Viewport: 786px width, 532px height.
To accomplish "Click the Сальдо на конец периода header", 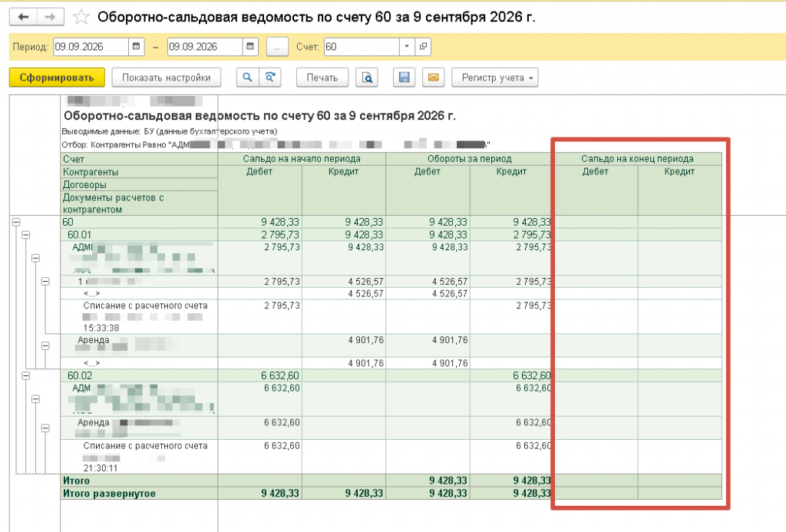I will (x=638, y=158).
